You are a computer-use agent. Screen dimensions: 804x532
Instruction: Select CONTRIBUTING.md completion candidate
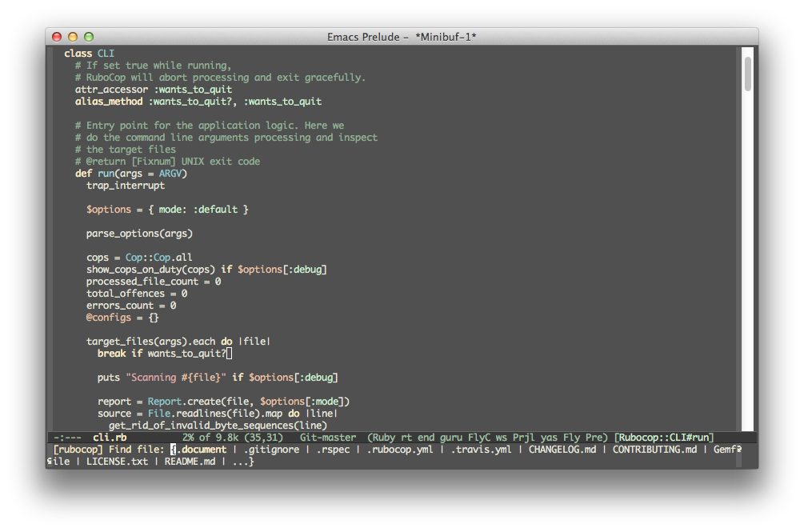654,450
